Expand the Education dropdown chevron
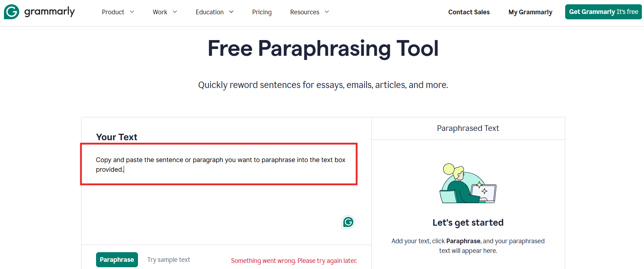 pyautogui.click(x=232, y=12)
